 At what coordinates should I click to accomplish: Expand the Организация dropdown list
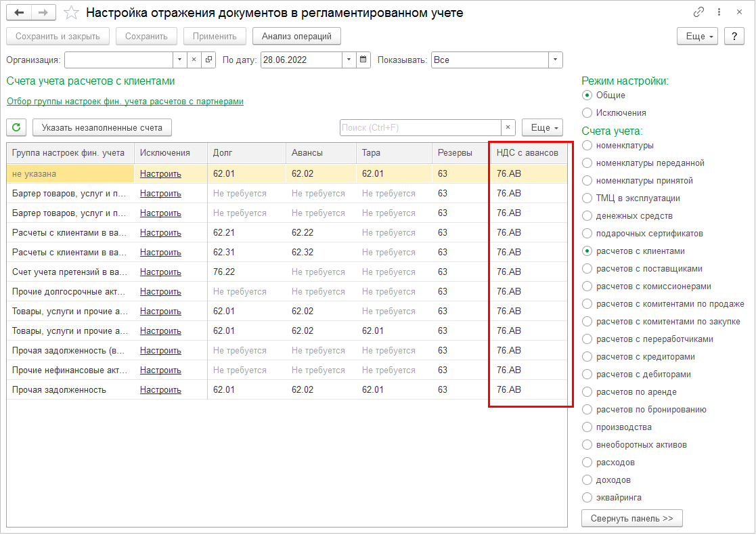coord(179,60)
